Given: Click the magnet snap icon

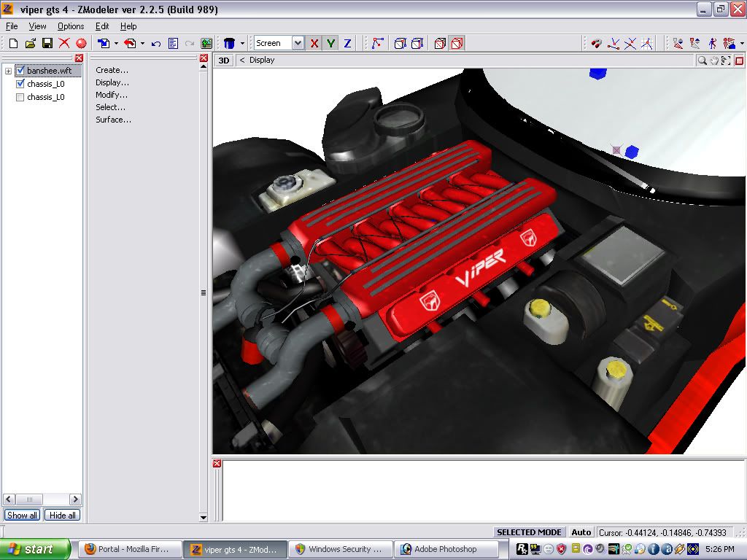Looking at the screenshot, I should tap(597, 44).
